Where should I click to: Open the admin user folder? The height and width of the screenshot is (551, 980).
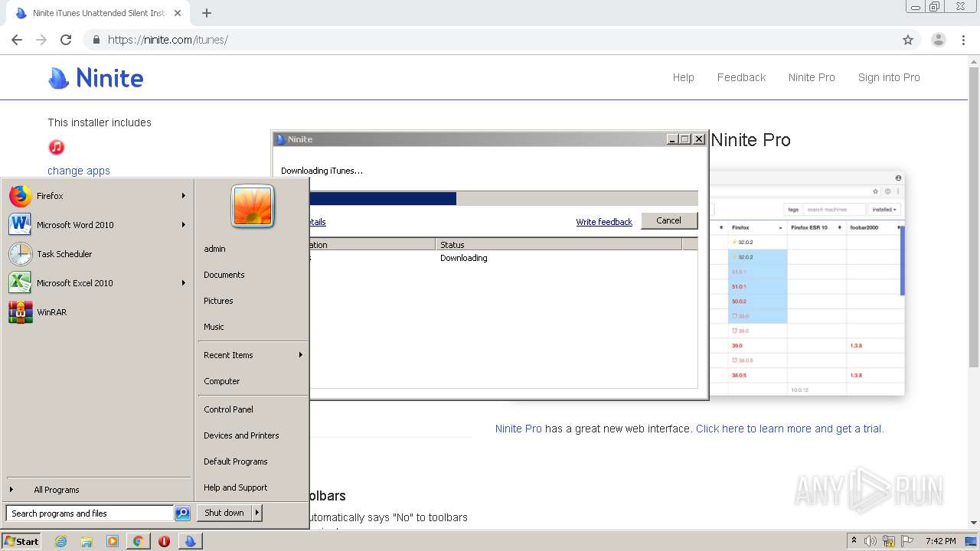[x=214, y=249]
